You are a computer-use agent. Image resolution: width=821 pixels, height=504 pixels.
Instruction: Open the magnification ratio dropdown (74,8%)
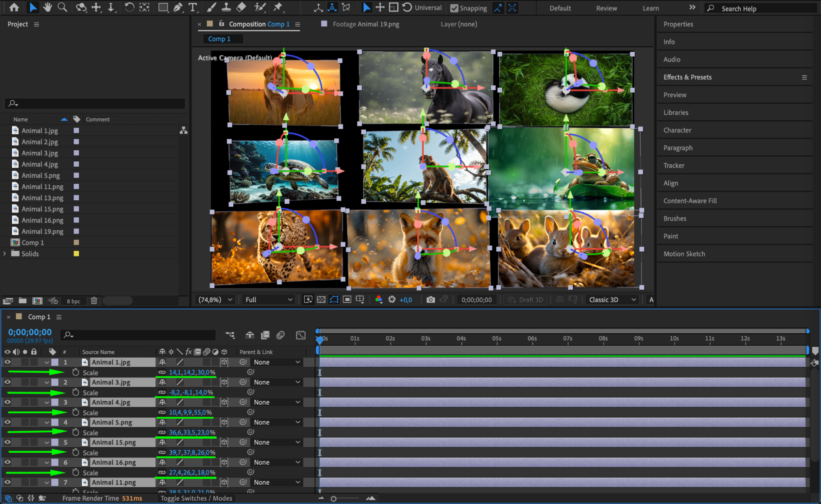click(x=215, y=300)
